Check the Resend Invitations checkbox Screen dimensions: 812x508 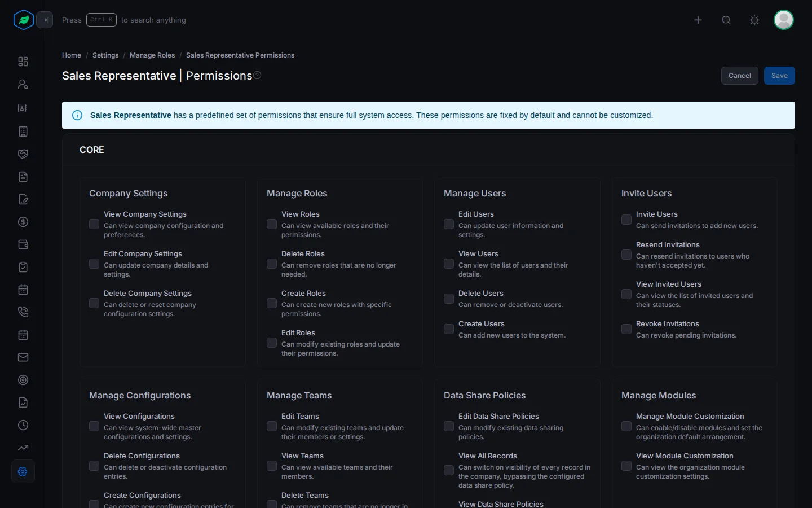click(626, 255)
